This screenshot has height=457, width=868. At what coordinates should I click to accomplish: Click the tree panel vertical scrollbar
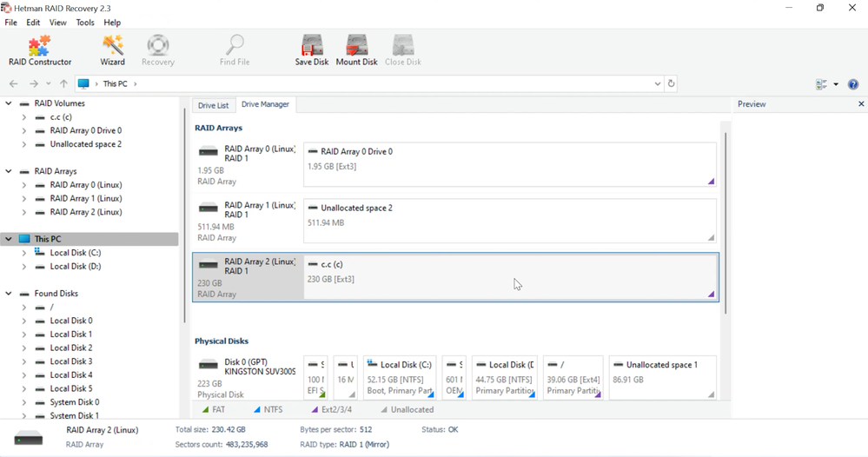(185, 215)
